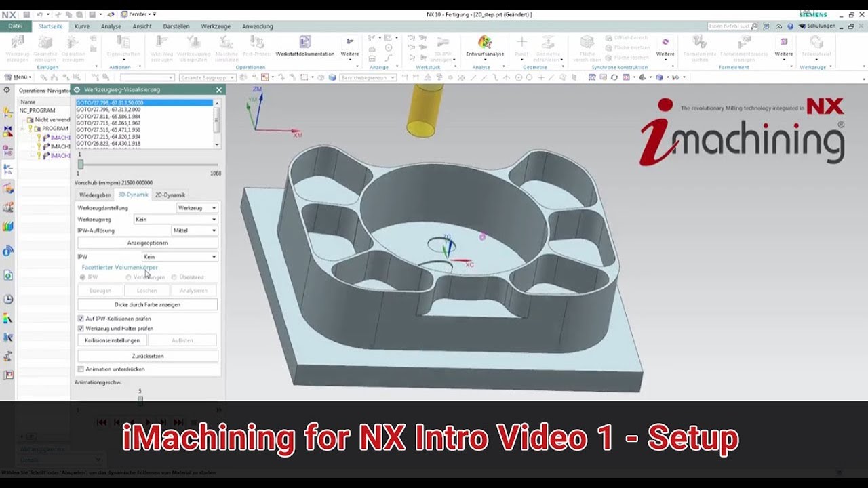Click the history clock icon in resource bar

point(8,299)
